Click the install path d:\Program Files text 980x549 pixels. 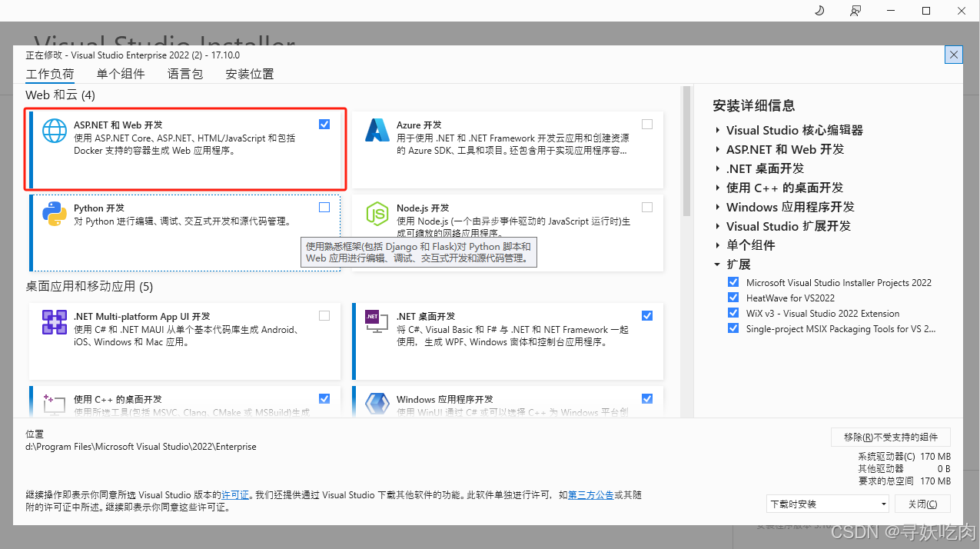tap(141, 447)
